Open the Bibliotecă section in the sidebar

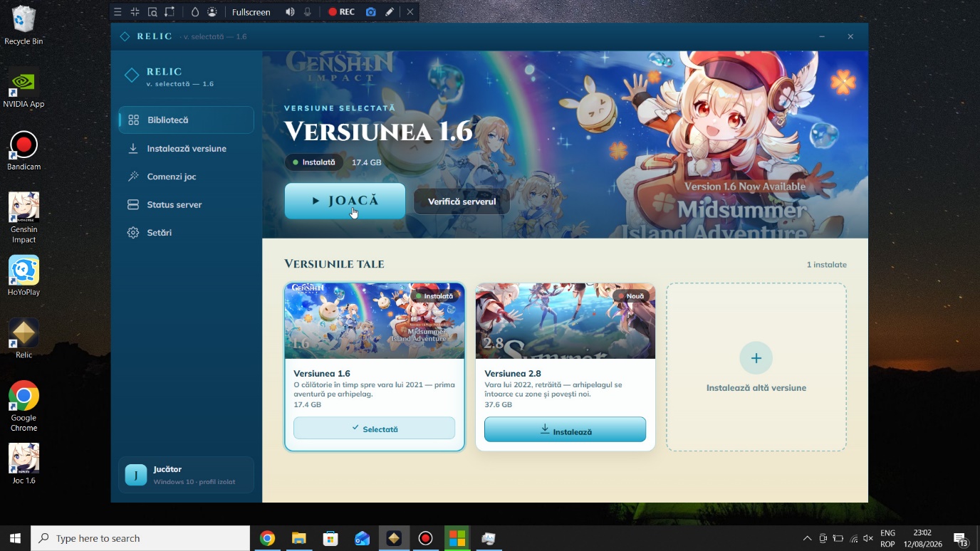tap(187, 120)
